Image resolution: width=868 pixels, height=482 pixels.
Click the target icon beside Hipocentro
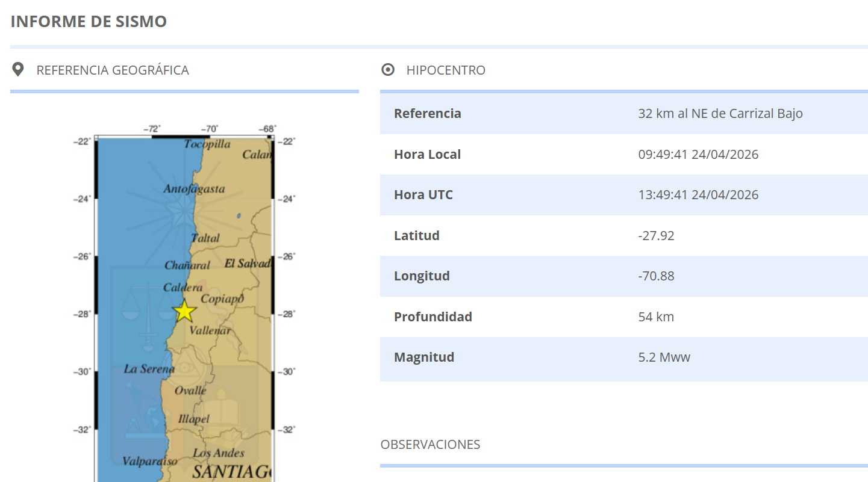click(388, 70)
